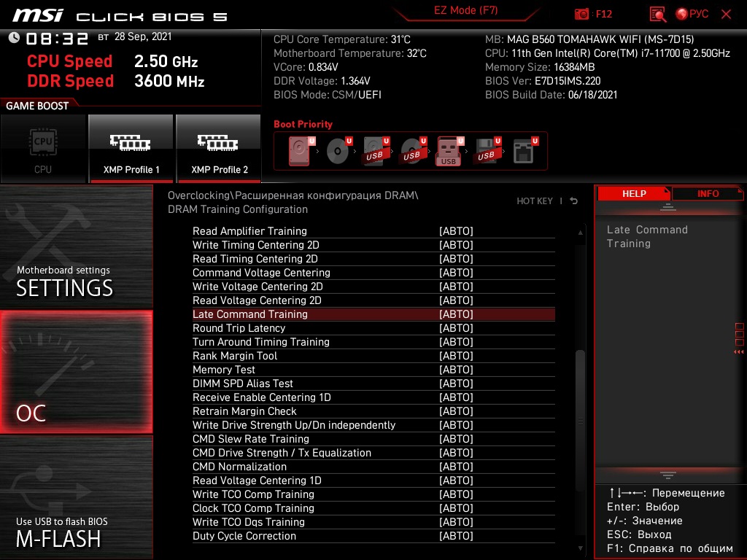Click the settings list scrollbar down arrow
This screenshot has width=747, height=560.
pyautogui.click(x=580, y=548)
